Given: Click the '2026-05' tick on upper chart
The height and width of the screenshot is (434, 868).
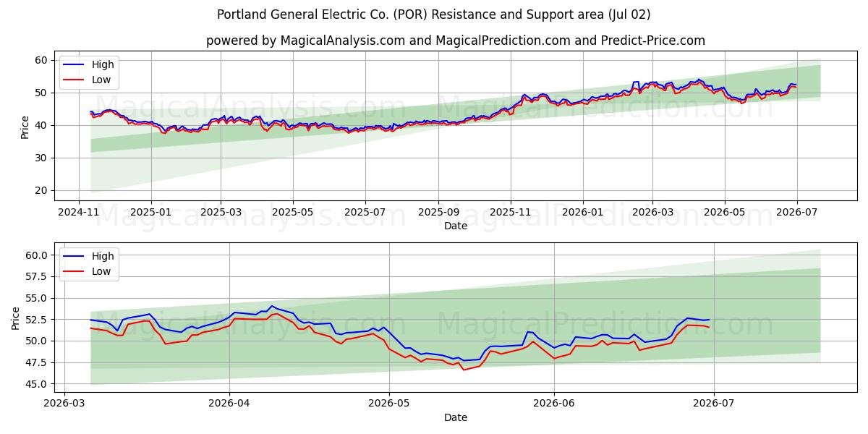Looking at the screenshot, I should [725, 212].
